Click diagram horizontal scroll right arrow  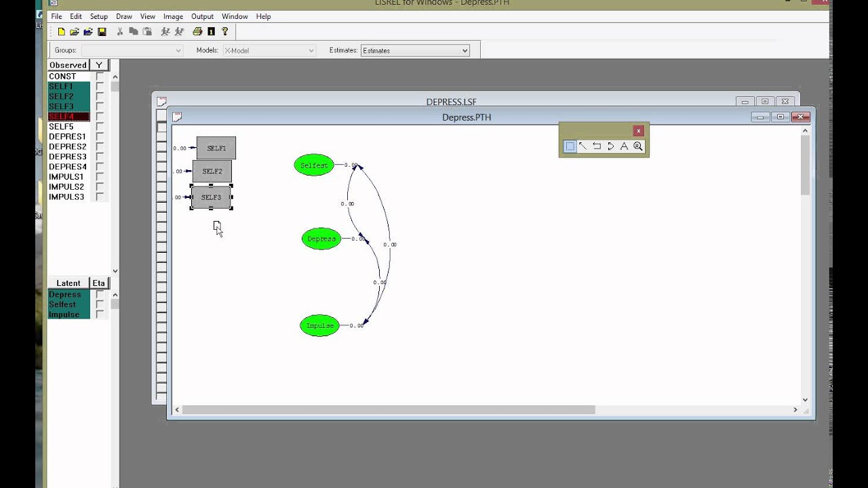pos(795,409)
